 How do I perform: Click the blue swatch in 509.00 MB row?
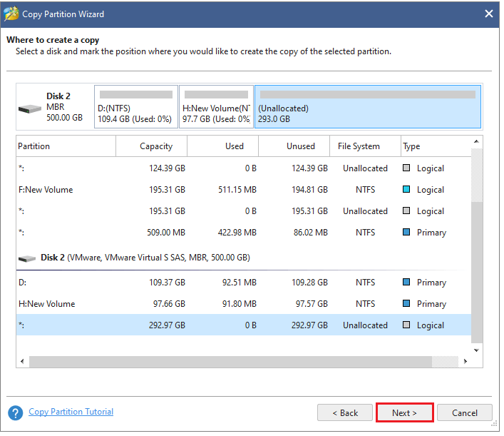pos(406,232)
